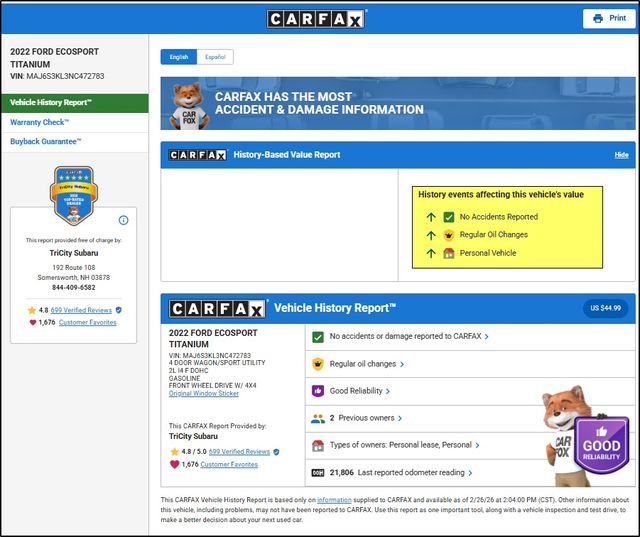Open Warranty Check in the sidebar
Image resolution: width=640 pixels, height=537 pixels.
pos(38,122)
